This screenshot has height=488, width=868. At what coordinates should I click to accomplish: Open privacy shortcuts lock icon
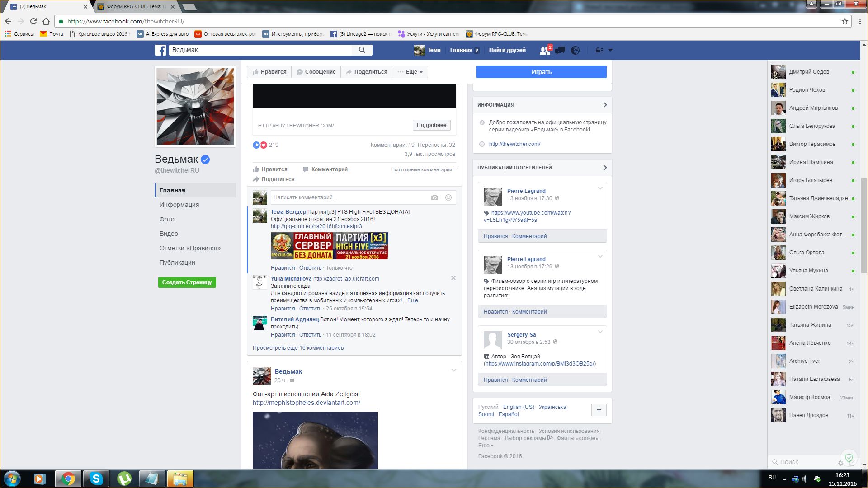(599, 50)
